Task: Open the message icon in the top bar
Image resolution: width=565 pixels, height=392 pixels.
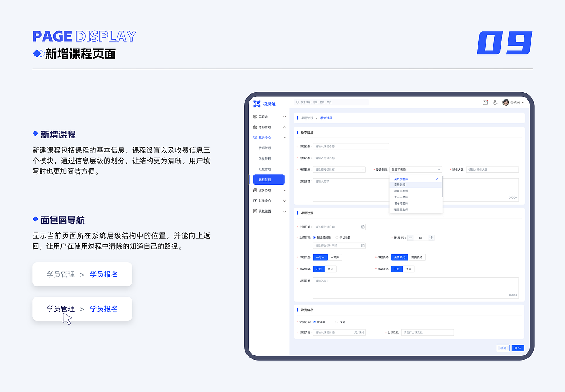Action: click(x=485, y=102)
